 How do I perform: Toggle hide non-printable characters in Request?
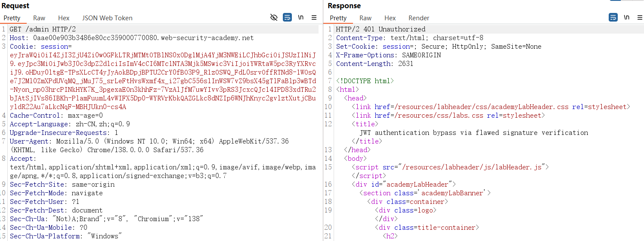point(274,18)
